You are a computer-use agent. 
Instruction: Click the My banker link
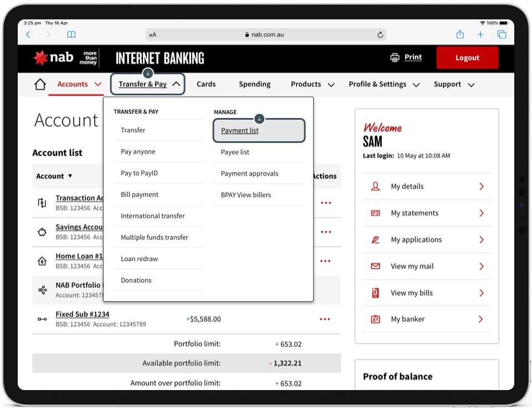click(407, 319)
